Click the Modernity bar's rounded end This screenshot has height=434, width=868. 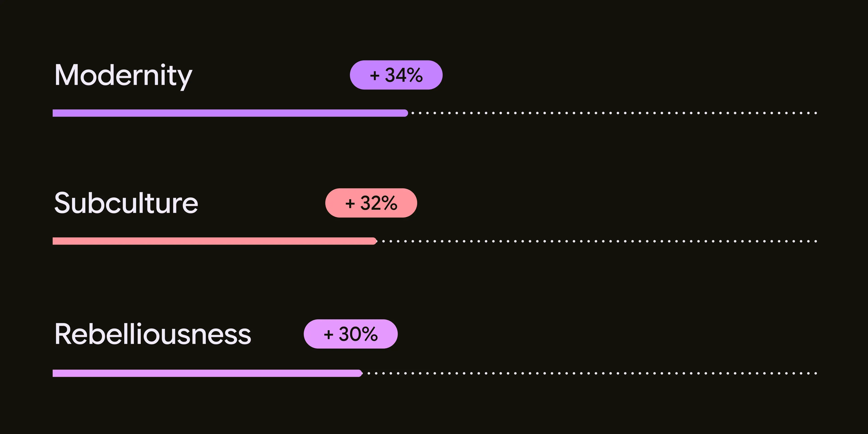coord(405,113)
